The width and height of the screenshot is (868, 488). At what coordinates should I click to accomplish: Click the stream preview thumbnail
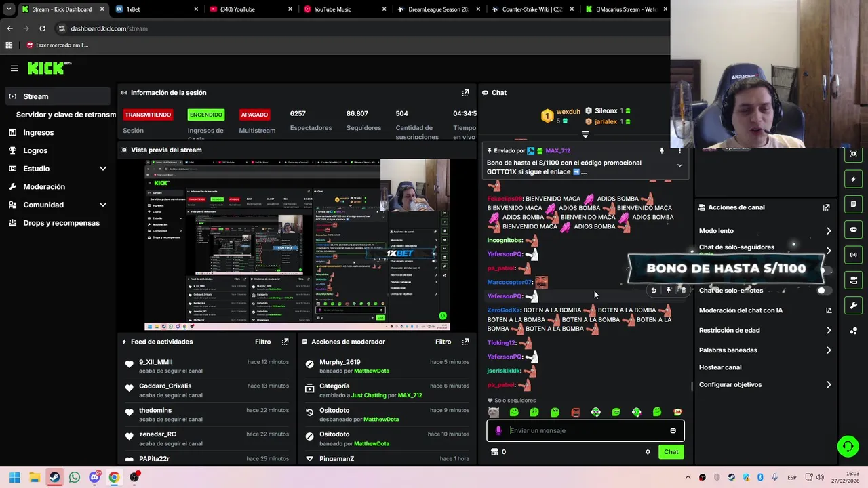pyautogui.click(x=297, y=245)
